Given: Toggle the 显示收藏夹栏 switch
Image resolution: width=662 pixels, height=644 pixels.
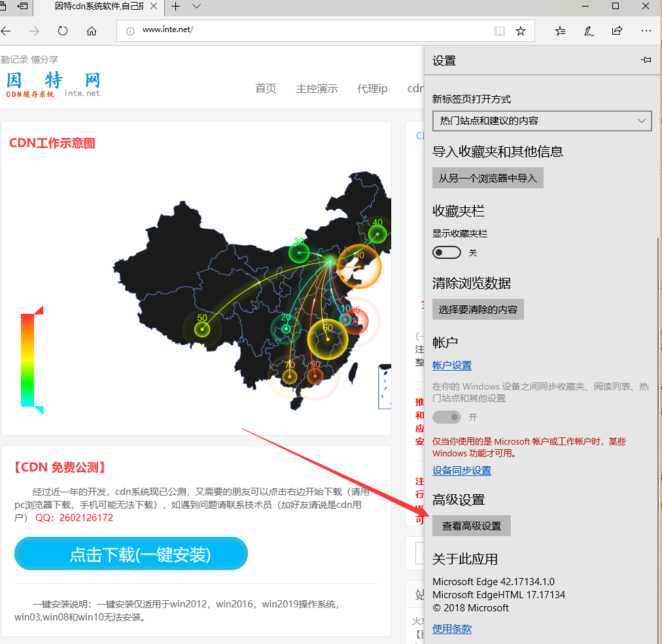Looking at the screenshot, I should (447, 252).
